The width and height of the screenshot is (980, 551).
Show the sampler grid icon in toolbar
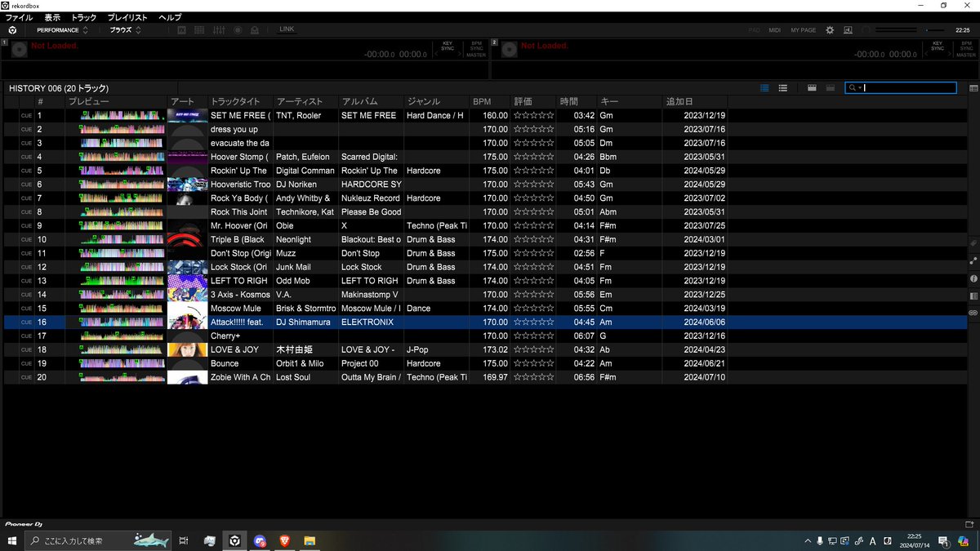(x=200, y=30)
